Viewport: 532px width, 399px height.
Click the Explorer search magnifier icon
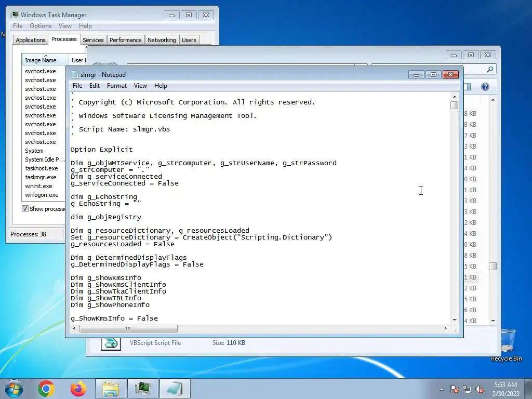(x=490, y=69)
